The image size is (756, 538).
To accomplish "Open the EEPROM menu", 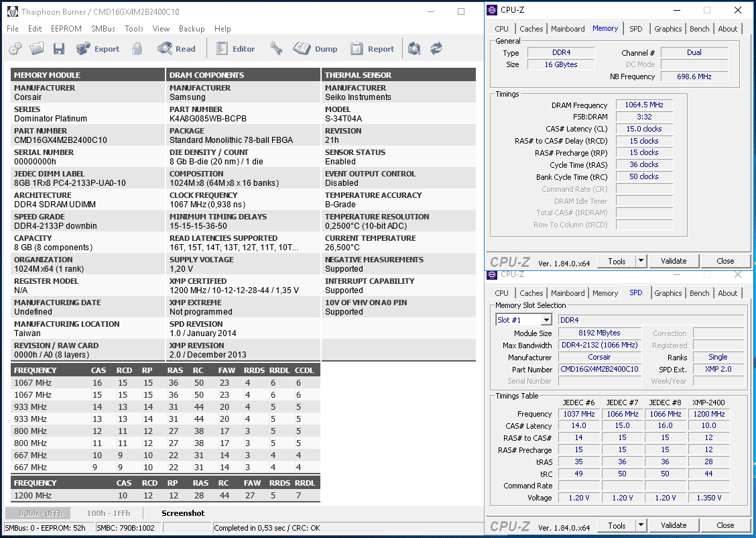I will coord(66,28).
